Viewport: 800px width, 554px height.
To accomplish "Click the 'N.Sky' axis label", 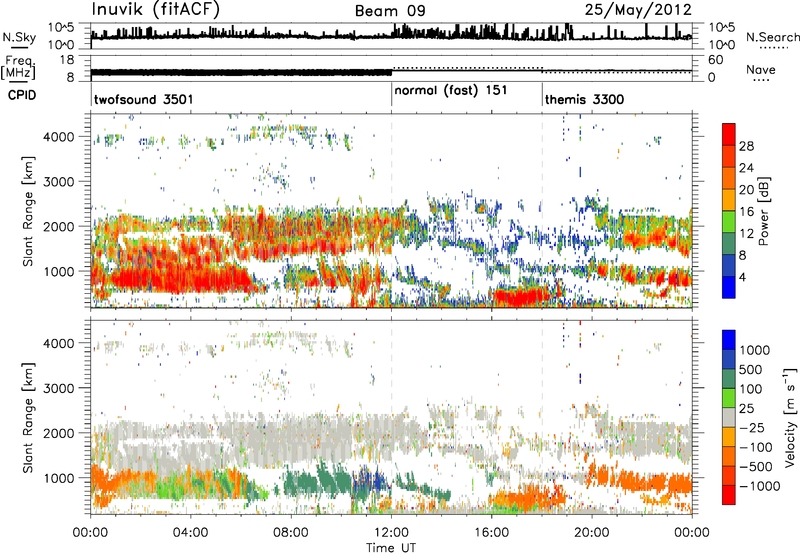I will pos(19,37).
